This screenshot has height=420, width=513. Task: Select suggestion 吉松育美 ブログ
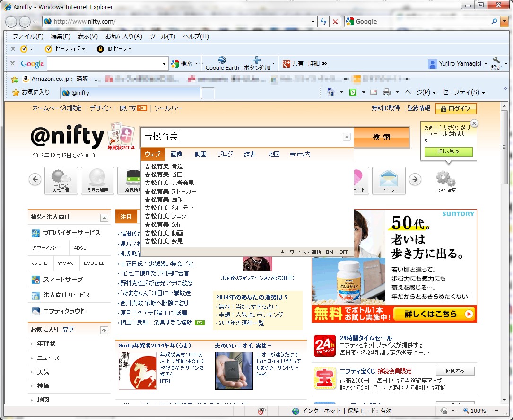click(166, 216)
